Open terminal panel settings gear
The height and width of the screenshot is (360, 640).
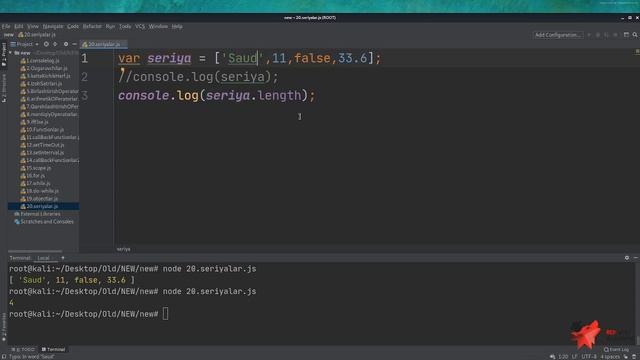(x=627, y=258)
